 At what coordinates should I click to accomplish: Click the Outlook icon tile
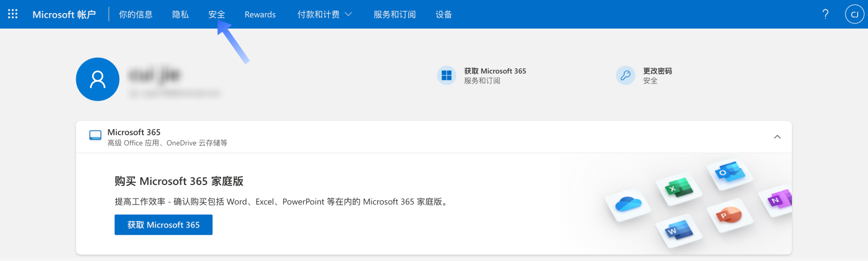(x=730, y=173)
